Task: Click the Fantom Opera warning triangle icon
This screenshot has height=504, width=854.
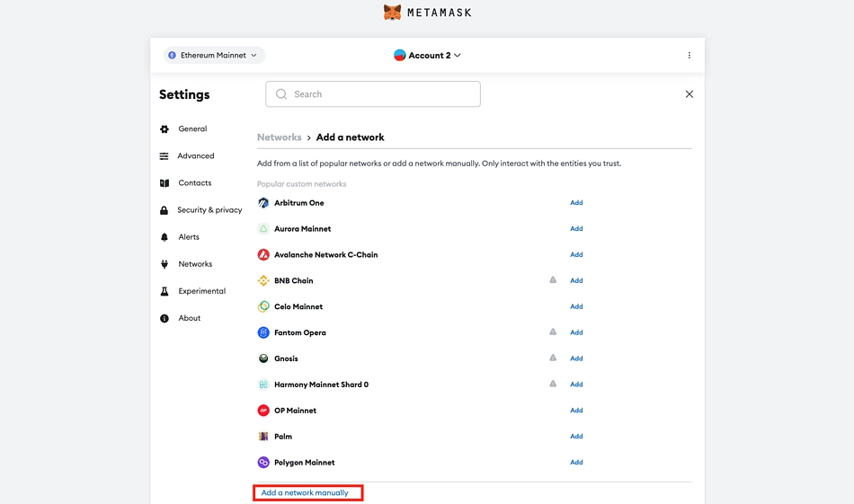Action: pyautogui.click(x=553, y=332)
